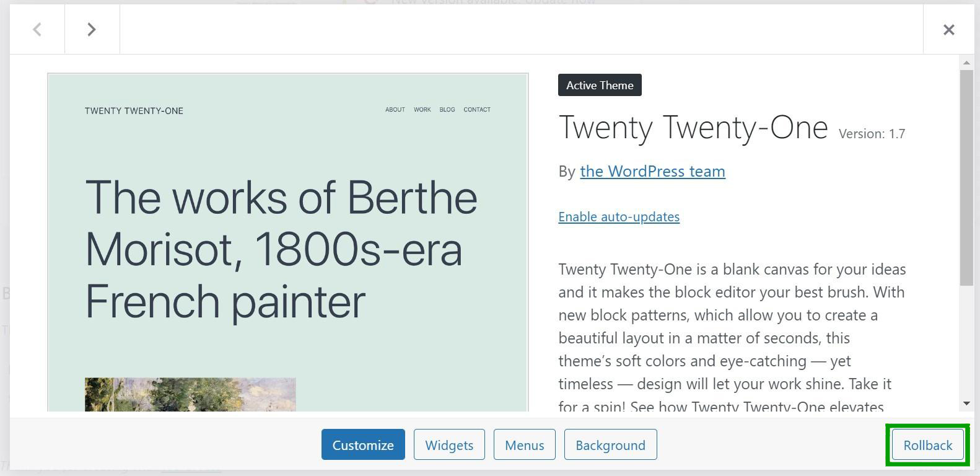
Task: Navigate to the previous theme
Action: 37,29
